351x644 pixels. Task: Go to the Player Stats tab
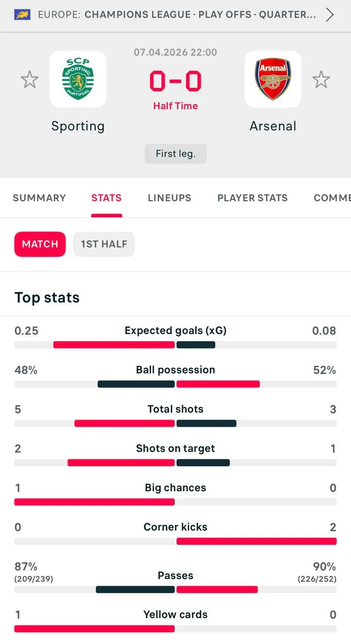point(252,198)
